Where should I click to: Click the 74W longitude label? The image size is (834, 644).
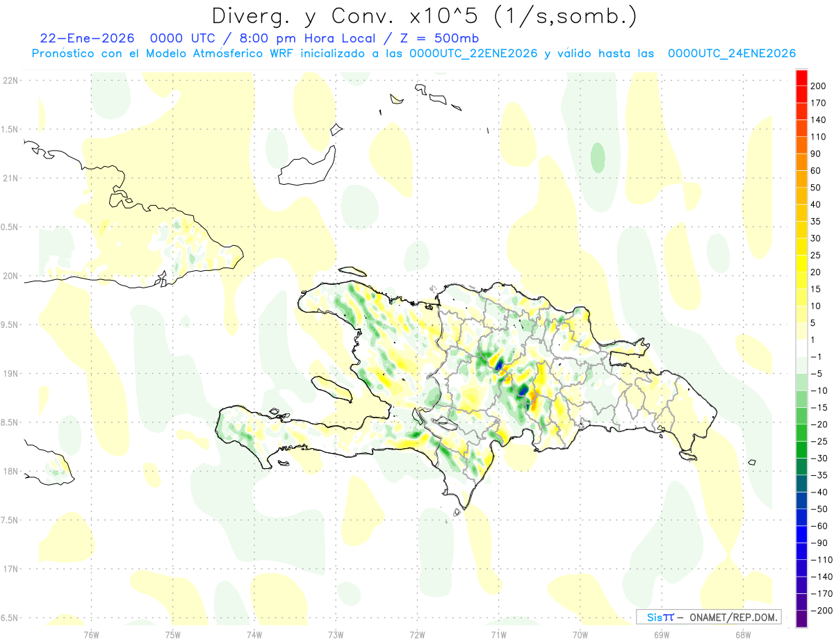click(x=254, y=634)
